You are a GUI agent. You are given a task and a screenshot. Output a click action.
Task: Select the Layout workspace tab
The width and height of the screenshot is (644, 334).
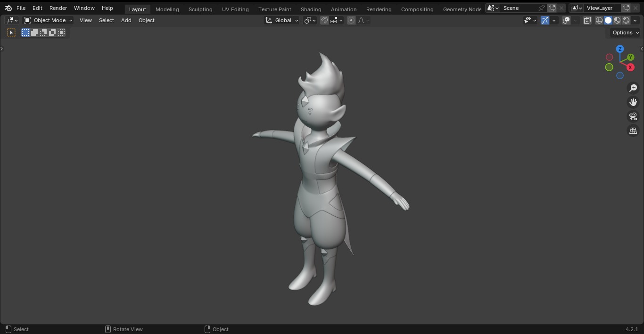(x=137, y=9)
